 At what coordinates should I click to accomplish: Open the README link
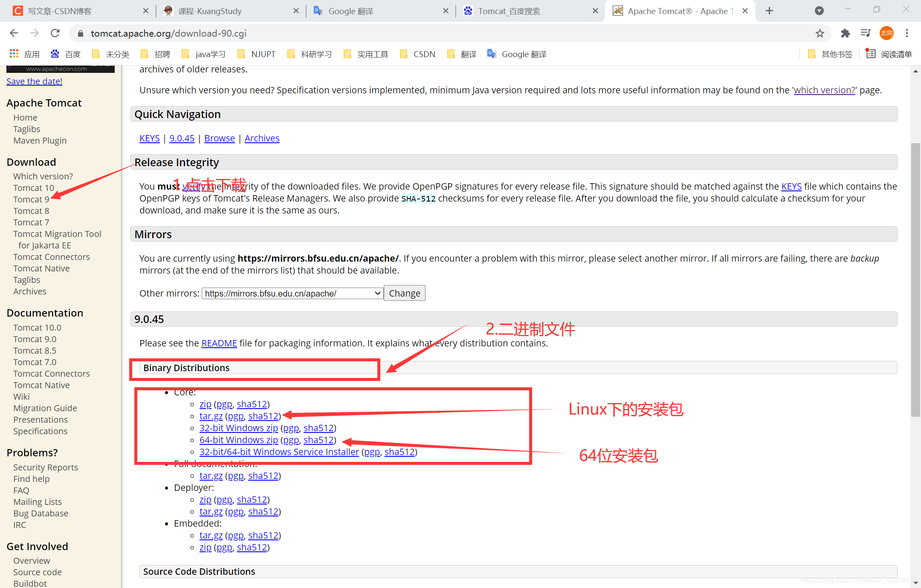point(219,343)
